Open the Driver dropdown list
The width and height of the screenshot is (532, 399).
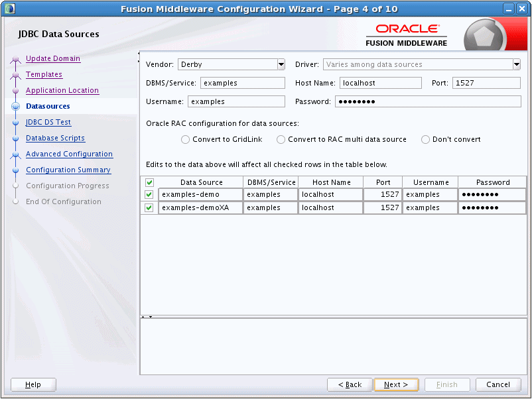516,64
